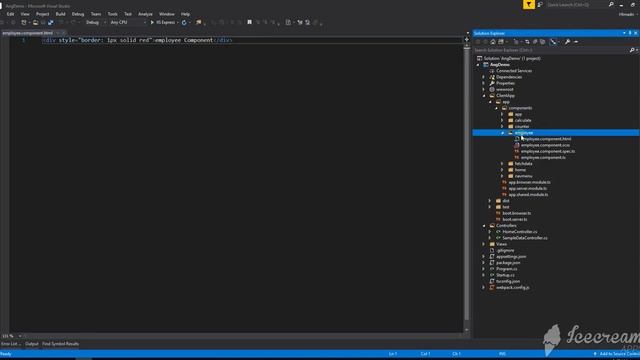Select Startup.cs in Solution Explorer
This screenshot has width=640, height=360.
click(x=505, y=275)
